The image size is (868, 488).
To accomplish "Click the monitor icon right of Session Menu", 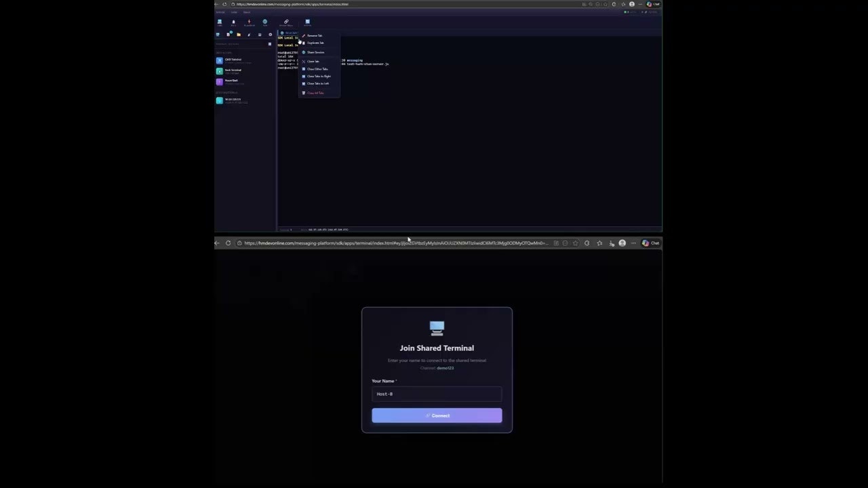I will point(307,22).
